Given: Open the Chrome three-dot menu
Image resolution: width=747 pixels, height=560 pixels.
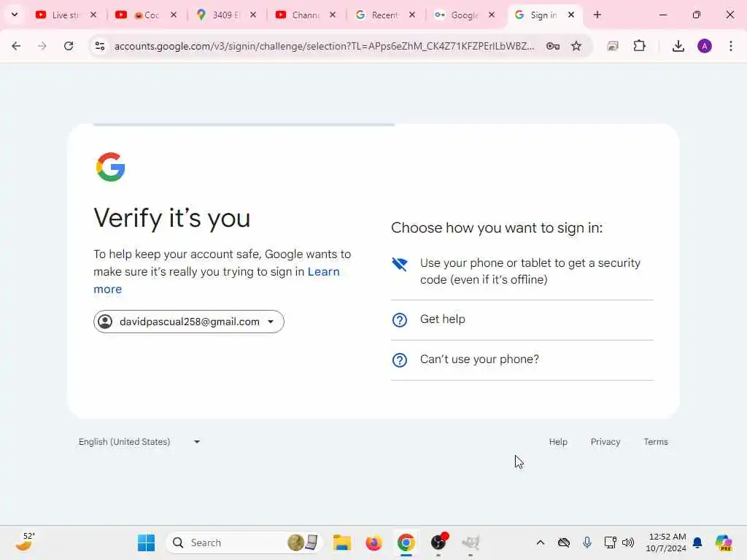Looking at the screenshot, I should (731, 46).
